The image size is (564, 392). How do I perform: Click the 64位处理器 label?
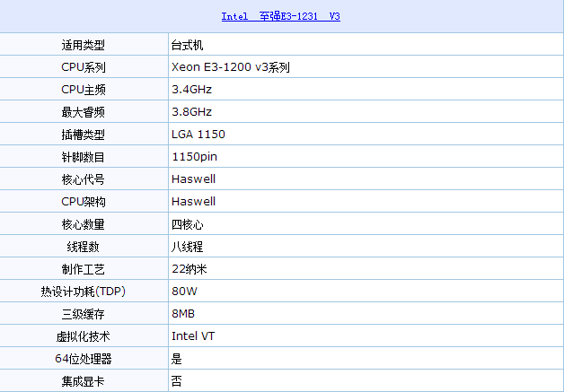(84, 359)
